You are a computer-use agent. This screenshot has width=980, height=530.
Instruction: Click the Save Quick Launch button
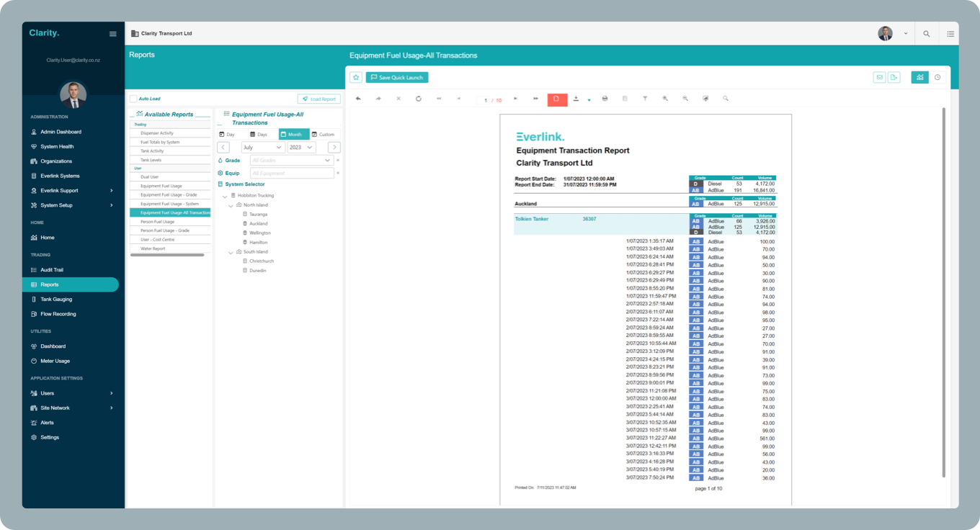click(397, 77)
